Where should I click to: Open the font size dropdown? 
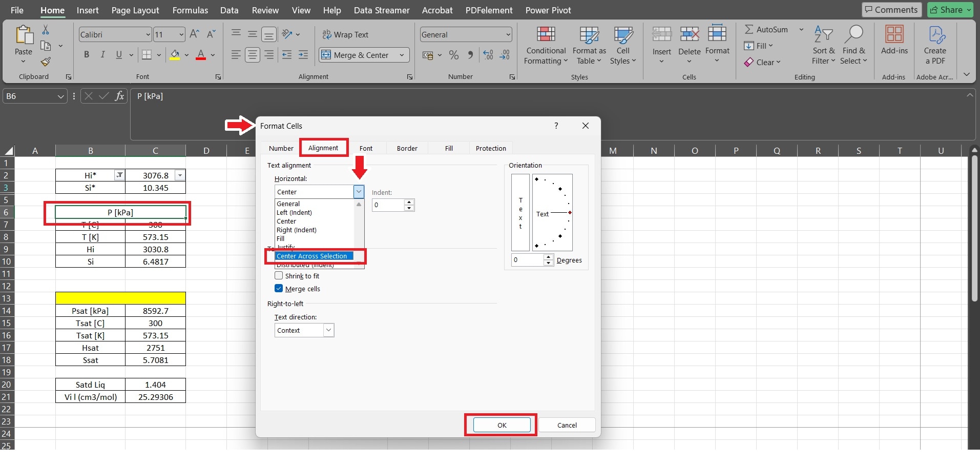click(x=181, y=34)
